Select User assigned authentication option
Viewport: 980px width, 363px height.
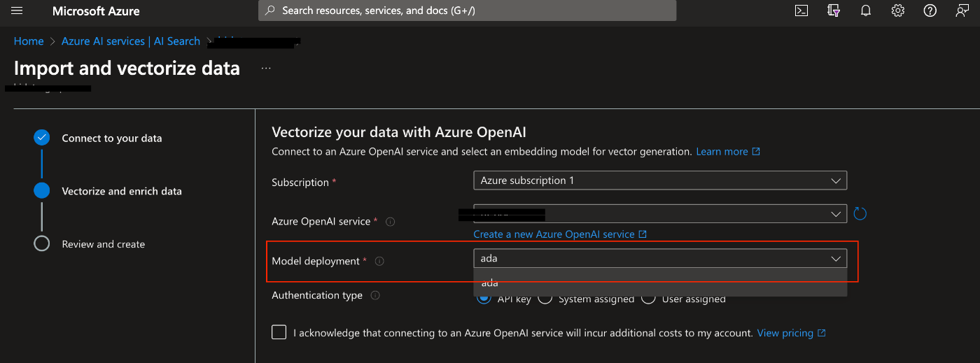point(648,299)
